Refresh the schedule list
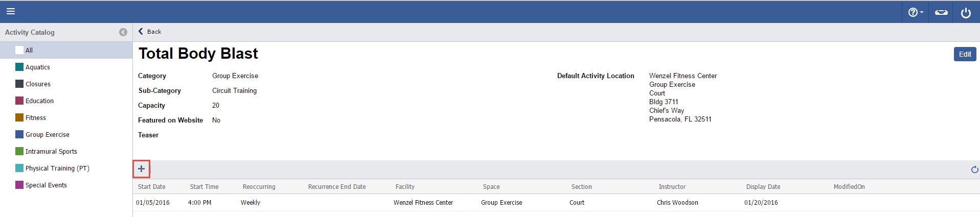Screen dimensions: 980x217 point(974,170)
